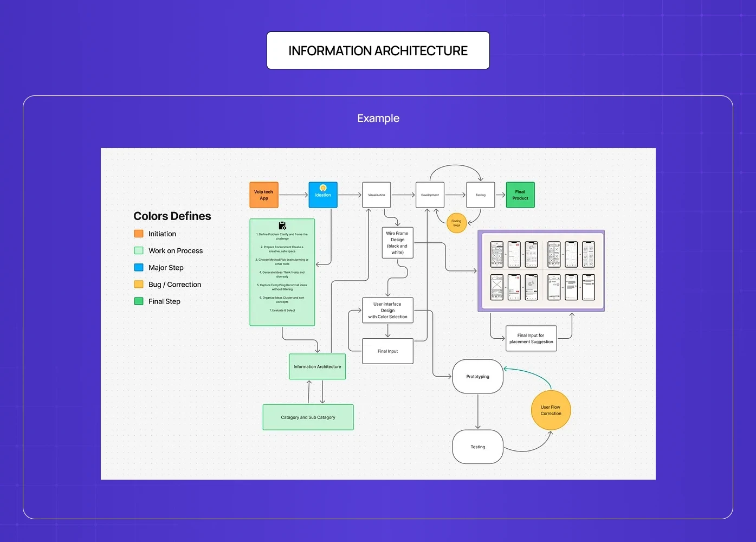The width and height of the screenshot is (756, 542).
Task: Toggle the Initiation legend entry
Action: [x=139, y=234]
